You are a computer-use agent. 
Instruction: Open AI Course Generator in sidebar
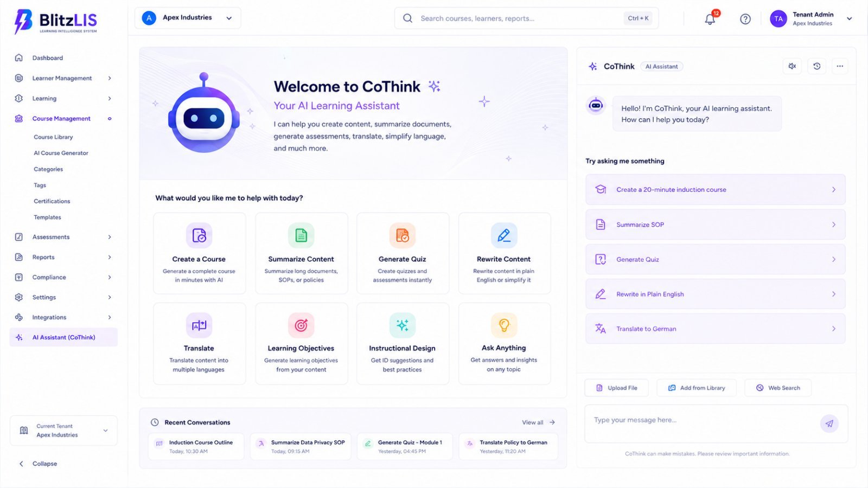(x=61, y=153)
